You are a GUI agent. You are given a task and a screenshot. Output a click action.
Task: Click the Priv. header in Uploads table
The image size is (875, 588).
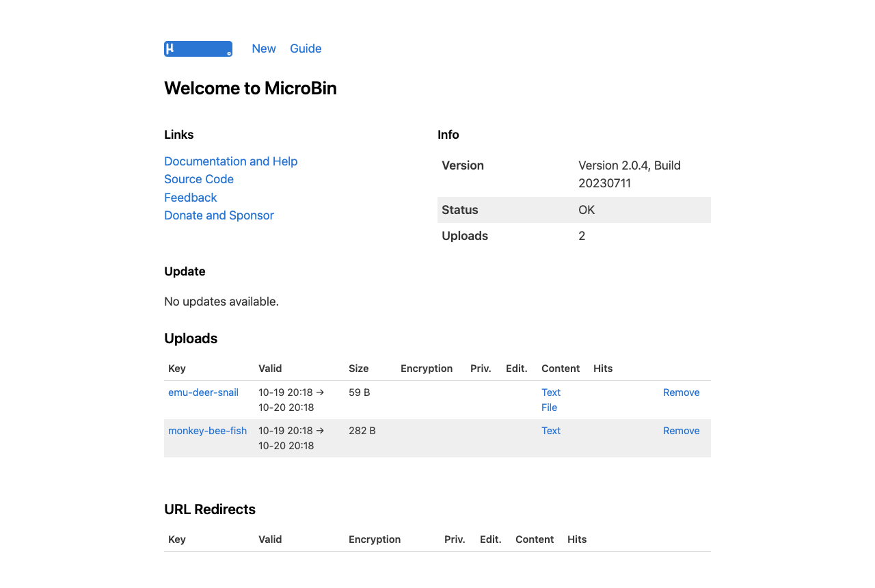[481, 369]
